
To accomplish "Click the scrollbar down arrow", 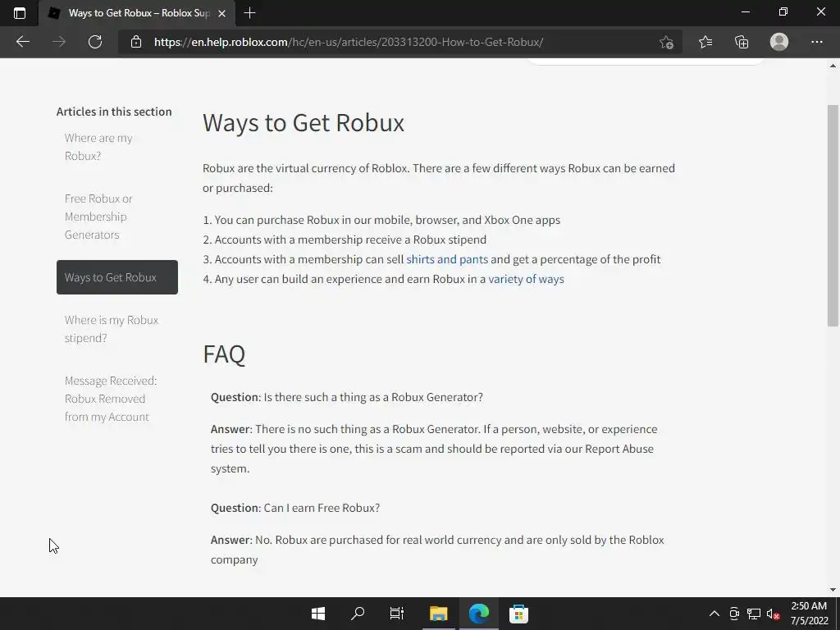I will click(x=833, y=590).
